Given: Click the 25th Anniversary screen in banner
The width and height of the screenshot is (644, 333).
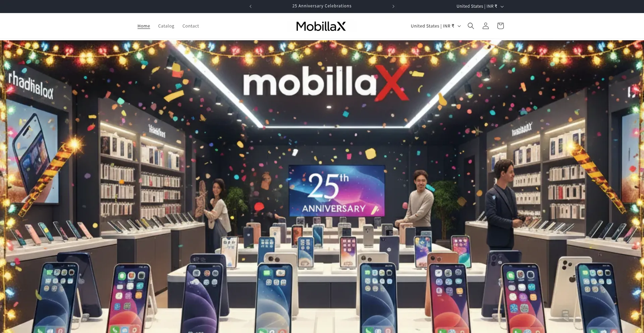Looking at the screenshot, I should (x=337, y=191).
